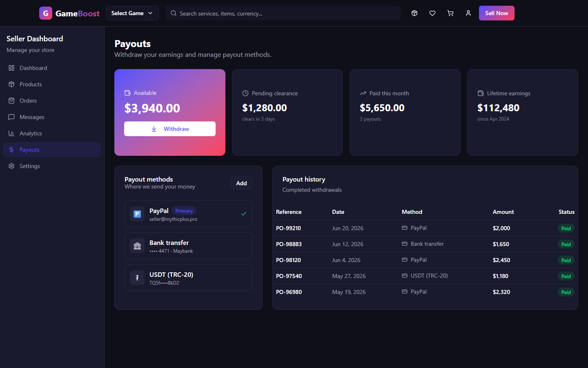Click the GameBoost G logo icon
This screenshot has height=368, width=588.
46,13
